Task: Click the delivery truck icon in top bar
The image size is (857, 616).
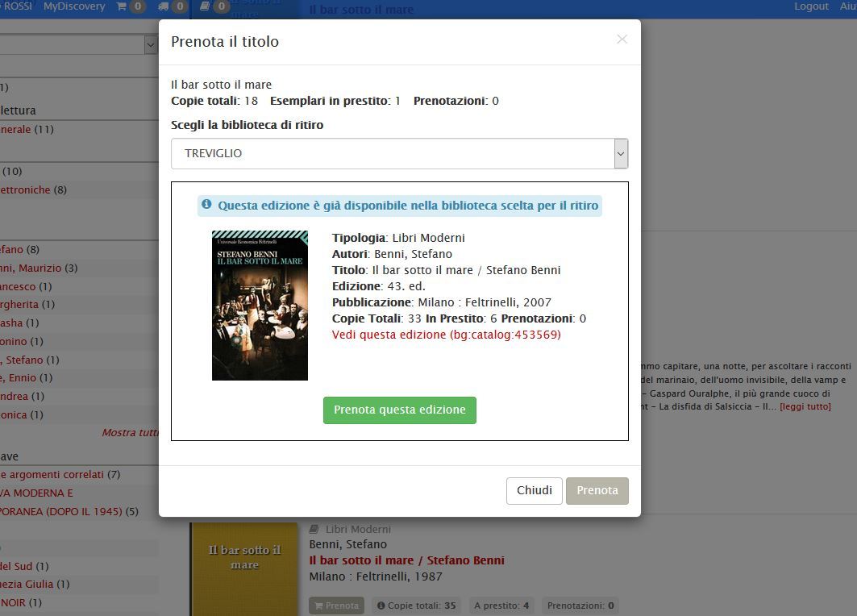Action: click(x=163, y=6)
